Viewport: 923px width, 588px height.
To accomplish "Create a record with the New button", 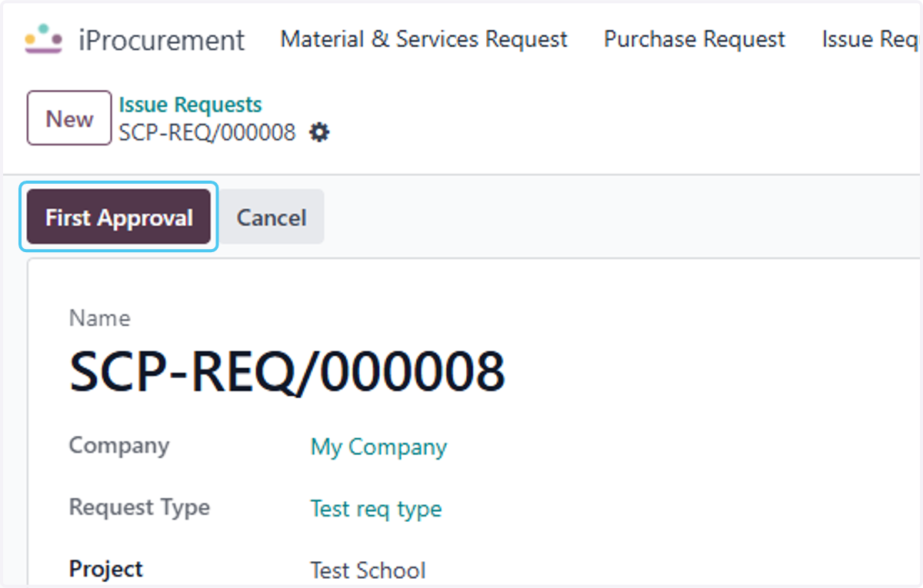I will click(x=69, y=118).
